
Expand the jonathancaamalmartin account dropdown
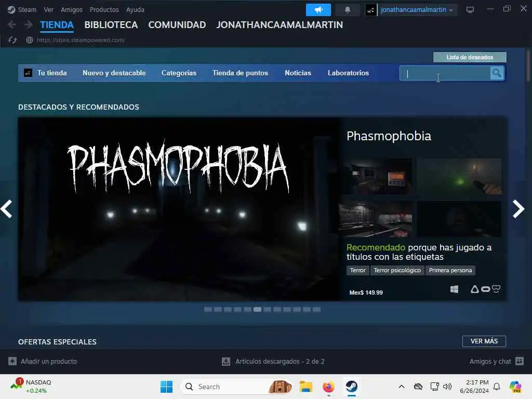pos(417,10)
